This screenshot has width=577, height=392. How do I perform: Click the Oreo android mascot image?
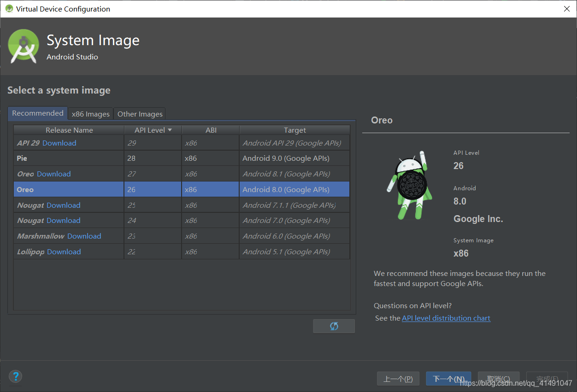(x=409, y=185)
